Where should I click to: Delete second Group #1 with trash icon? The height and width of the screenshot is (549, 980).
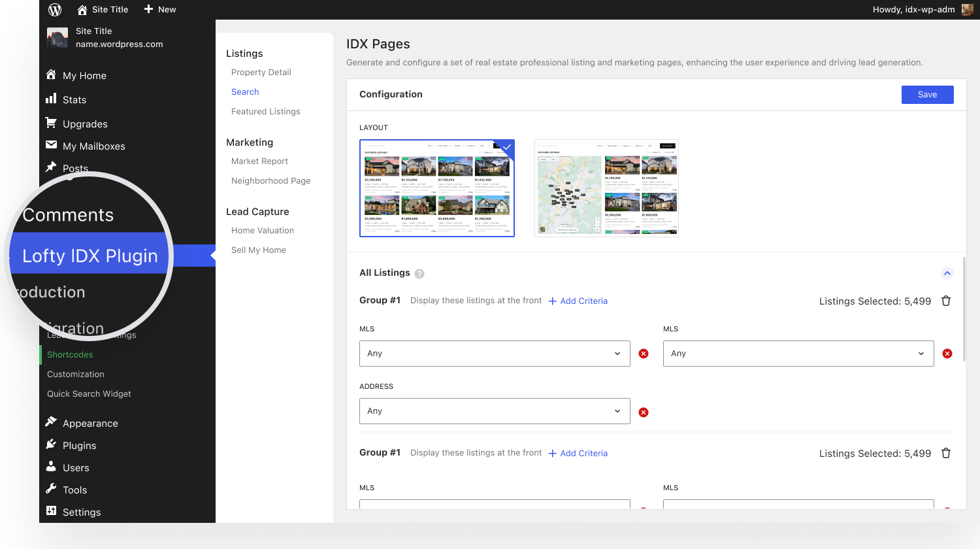click(946, 453)
